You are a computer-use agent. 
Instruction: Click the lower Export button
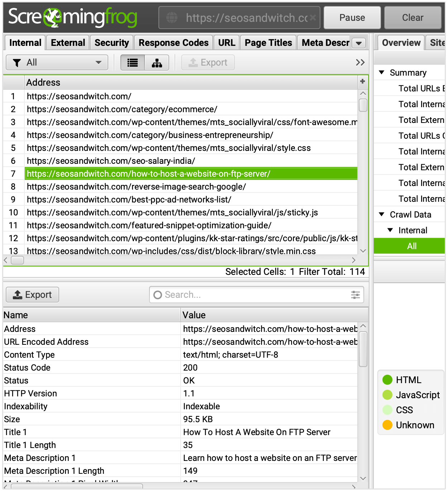click(x=32, y=295)
